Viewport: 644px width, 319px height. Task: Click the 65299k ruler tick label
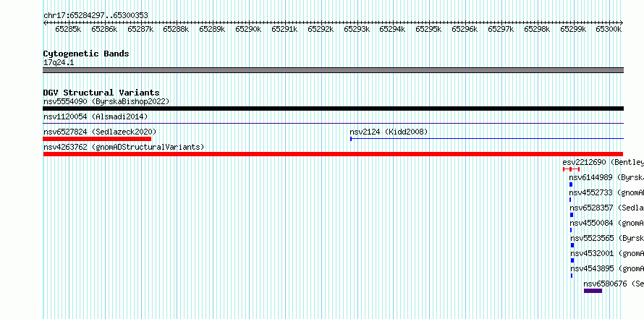point(573,29)
